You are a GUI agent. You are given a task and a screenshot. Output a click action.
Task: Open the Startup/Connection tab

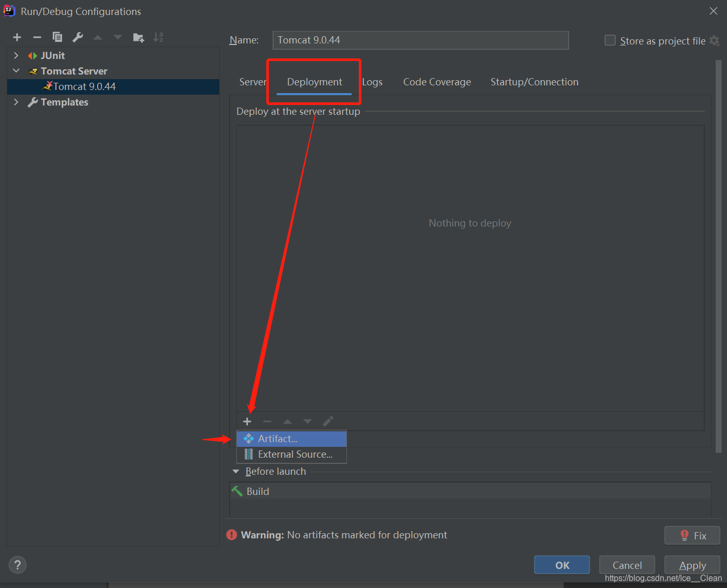[534, 82]
